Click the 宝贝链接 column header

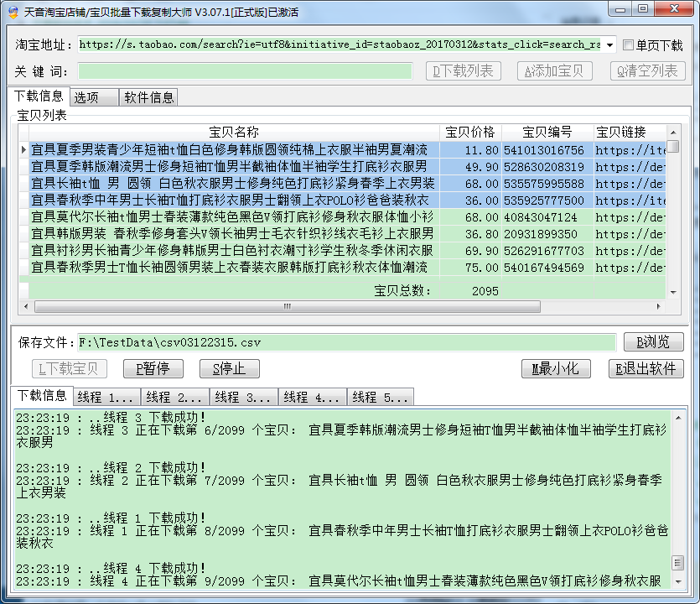[x=630, y=133]
